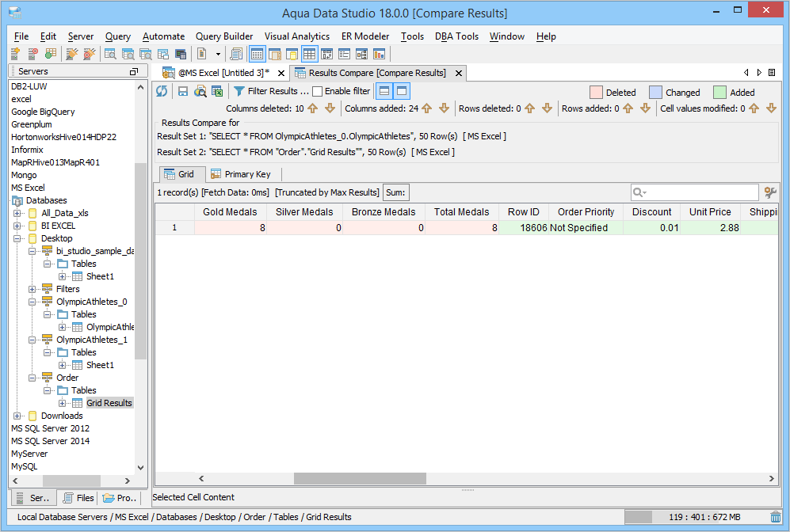
Task: Click the grid horizontal scrollbar thumb
Action: [x=360, y=479]
